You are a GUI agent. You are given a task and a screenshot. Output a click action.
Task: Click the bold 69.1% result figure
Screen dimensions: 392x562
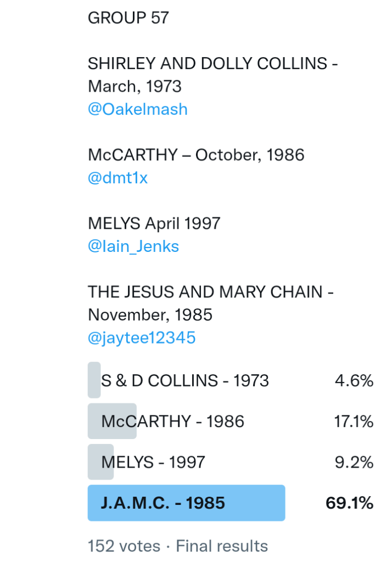point(349,503)
